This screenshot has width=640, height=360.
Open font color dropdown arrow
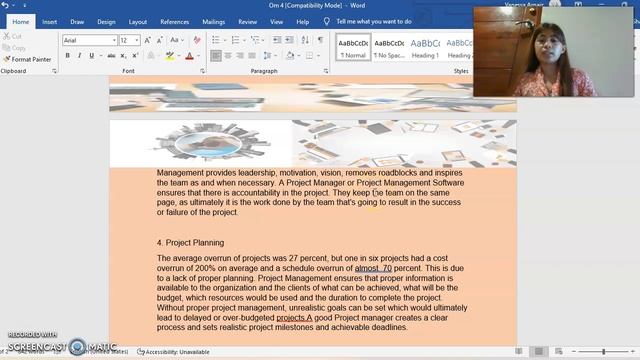click(x=198, y=56)
